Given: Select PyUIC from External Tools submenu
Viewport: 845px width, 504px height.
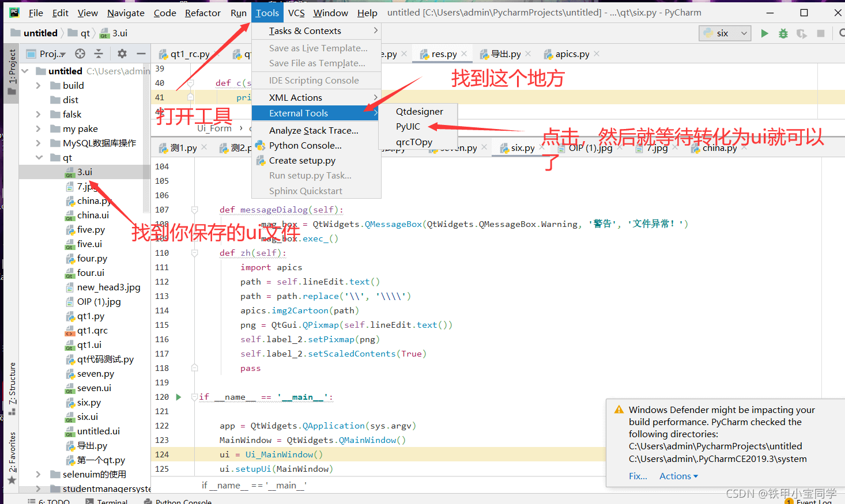Looking at the screenshot, I should pyautogui.click(x=408, y=127).
